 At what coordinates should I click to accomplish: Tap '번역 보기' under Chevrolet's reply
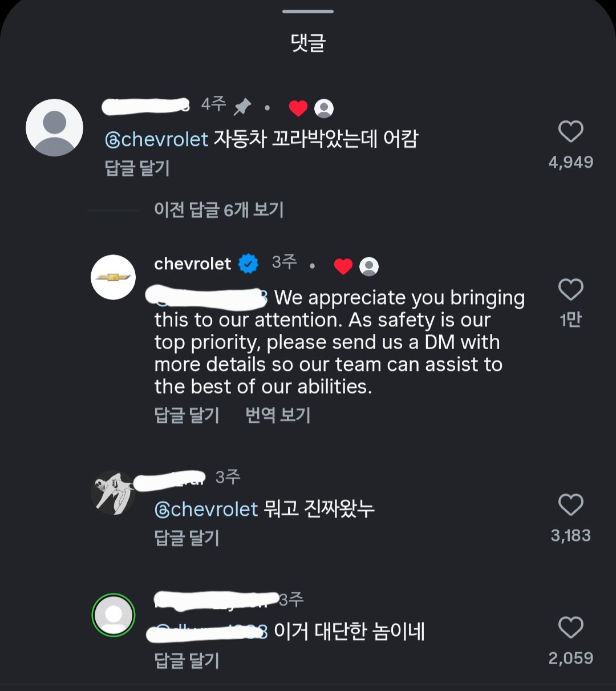coord(278,415)
